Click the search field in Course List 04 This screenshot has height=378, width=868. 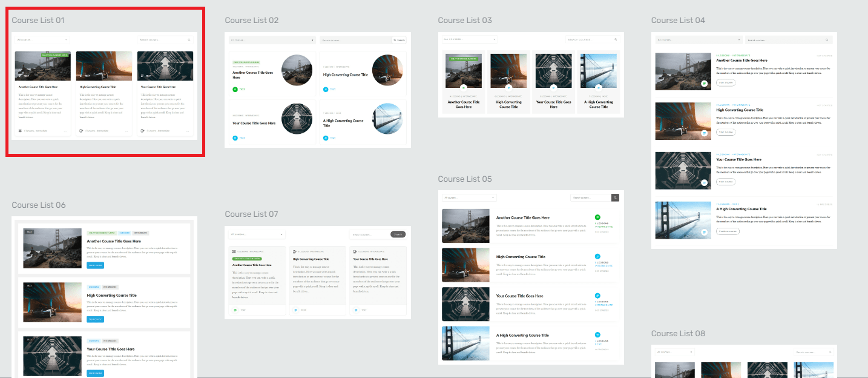pyautogui.click(x=789, y=40)
